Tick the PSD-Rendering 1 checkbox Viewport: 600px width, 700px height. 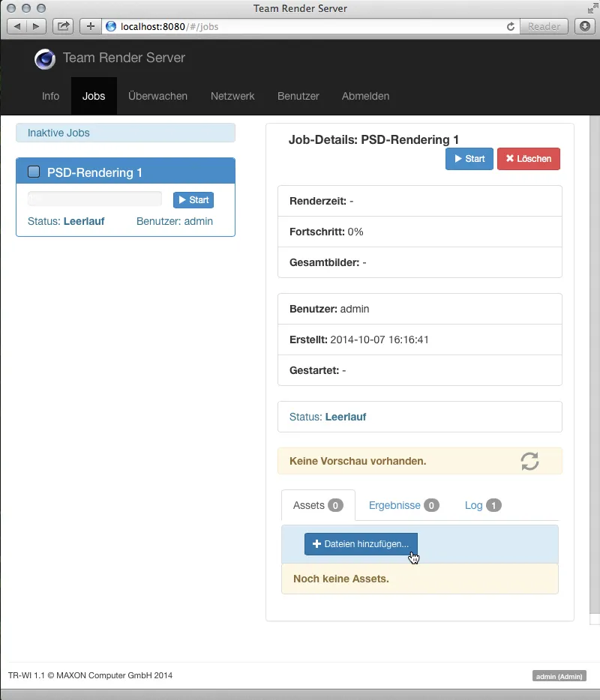pyautogui.click(x=34, y=172)
